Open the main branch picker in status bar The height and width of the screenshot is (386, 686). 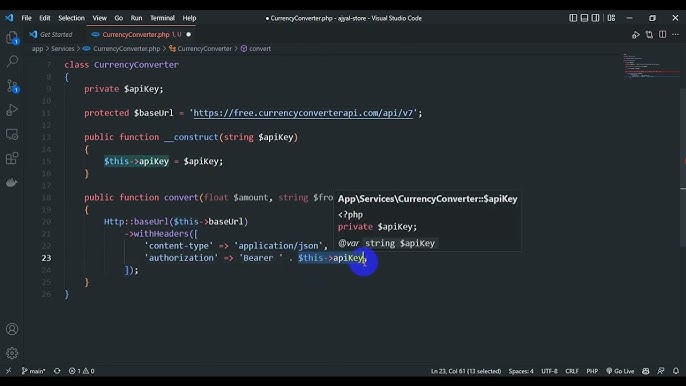(x=34, y=371)
